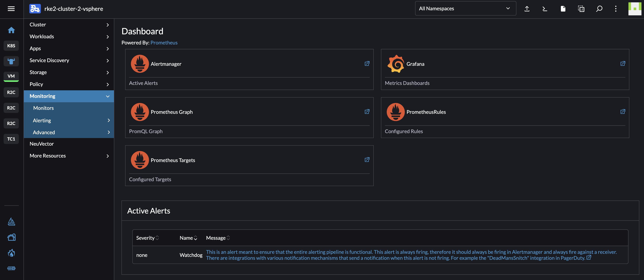Click the rke2-cluster-2-vsphere cluster tractor icon
The height and width of the screenshot is (280, 644).
point(35,9)
